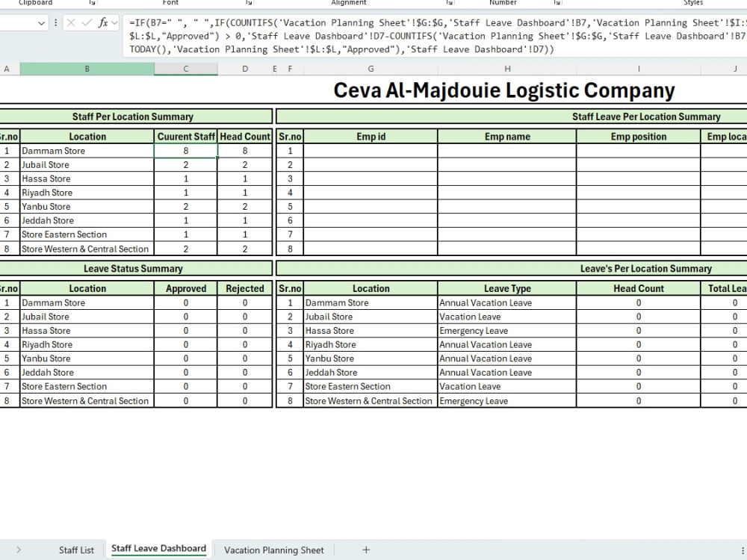Select the Approved header cell

186,288
